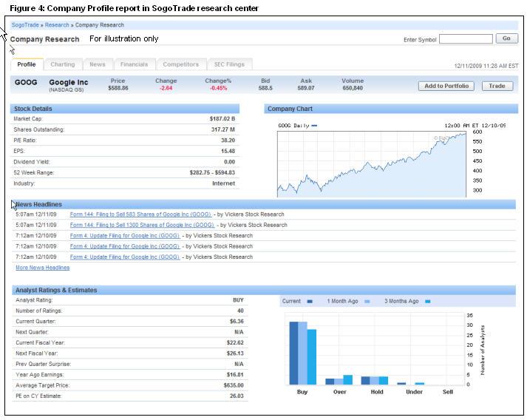
Task: Click EPS value 15.48
Action: [228, 151]
